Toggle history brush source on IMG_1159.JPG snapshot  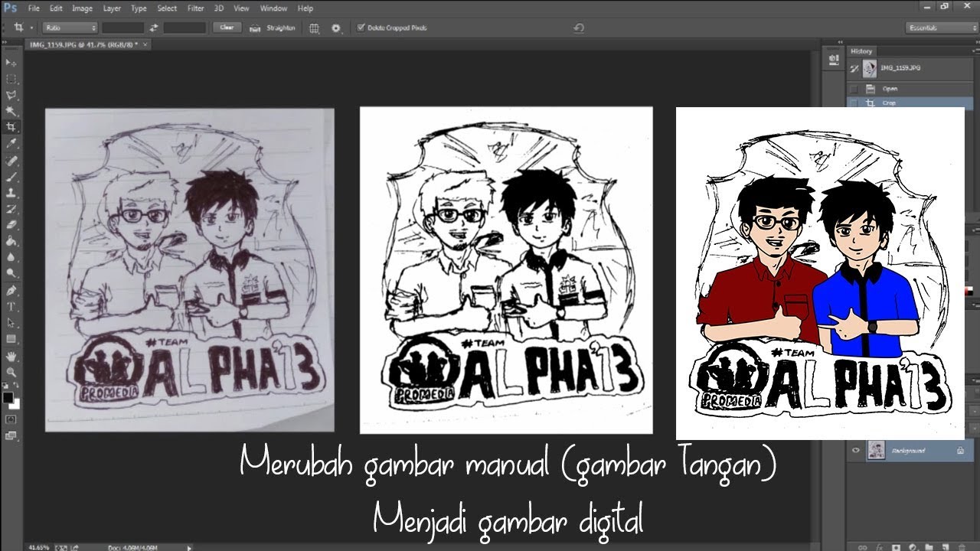coord(854,68)
